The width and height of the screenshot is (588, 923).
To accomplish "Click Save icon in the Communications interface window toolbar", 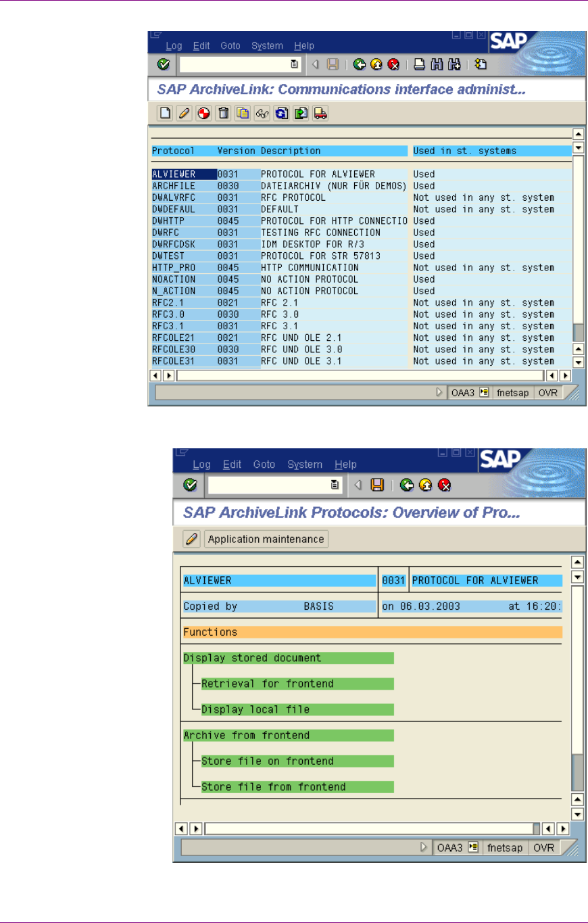I will point(333,65).
